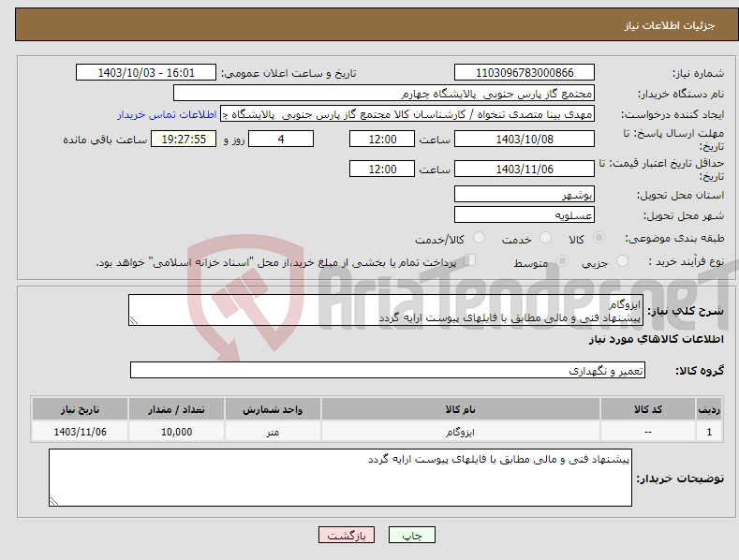
Task: Toggle the اسناد خزانه اسلامی payment checkbox
Action: tap(469, 260)
